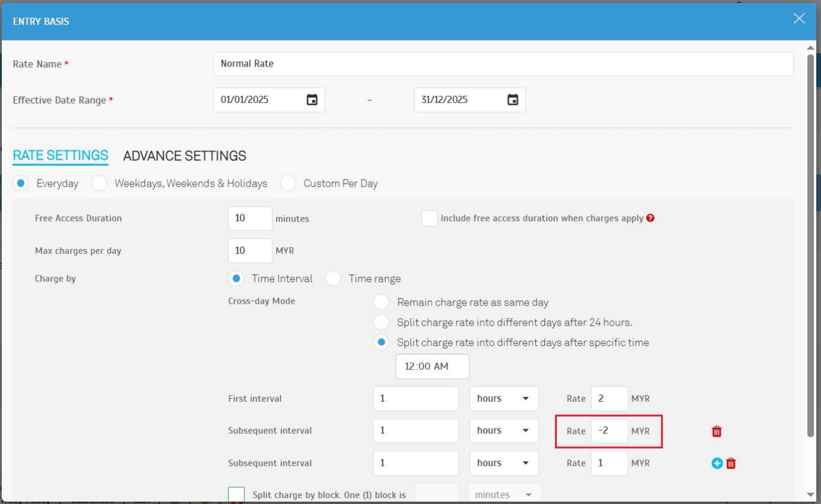Open the block minutes unit dropdown
Viewport: 821px width, 504px height.
(x=504, y=494)
